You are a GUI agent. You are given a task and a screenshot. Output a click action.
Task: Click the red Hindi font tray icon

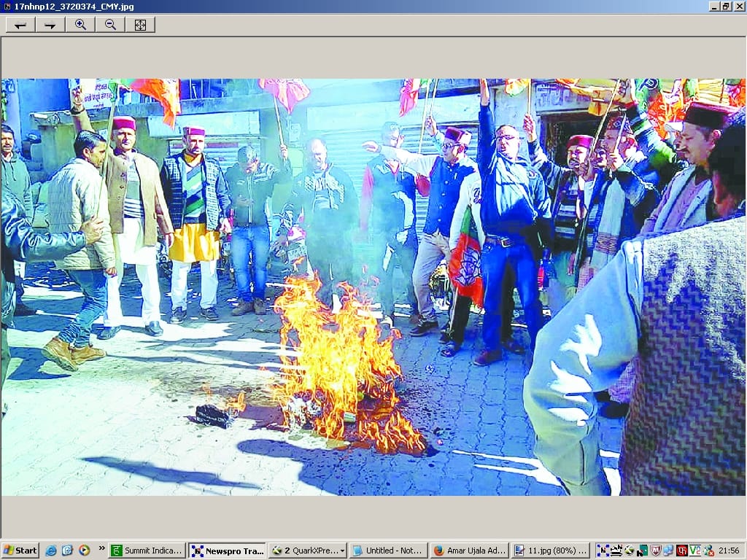pos(682,551)
